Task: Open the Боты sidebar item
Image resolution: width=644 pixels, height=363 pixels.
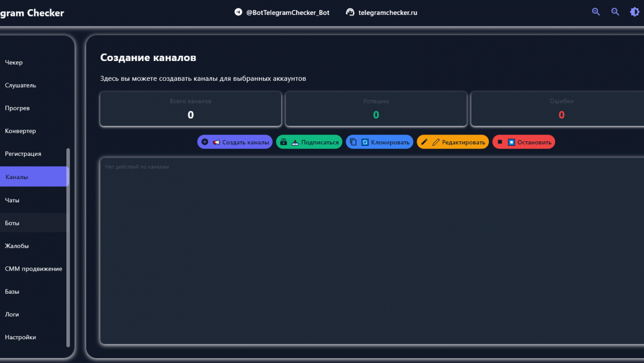Action: (12, 223)
